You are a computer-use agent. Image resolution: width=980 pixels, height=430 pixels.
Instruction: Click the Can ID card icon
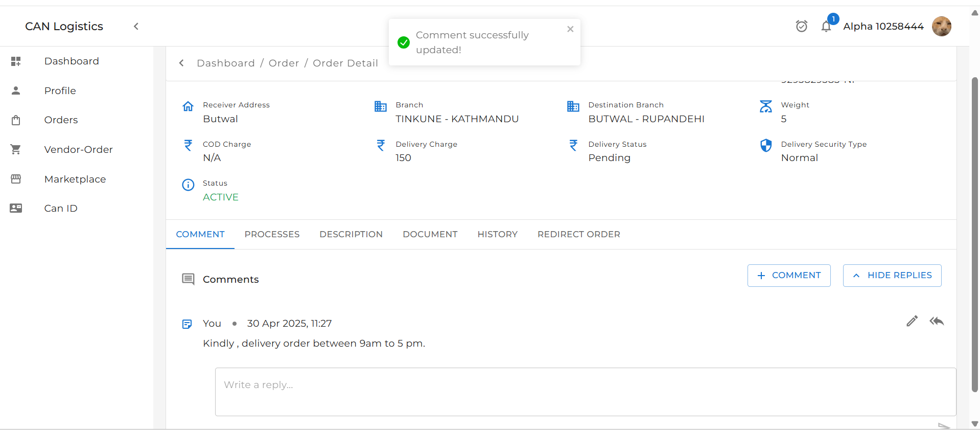pyautogui.click(x=16, y=208)
